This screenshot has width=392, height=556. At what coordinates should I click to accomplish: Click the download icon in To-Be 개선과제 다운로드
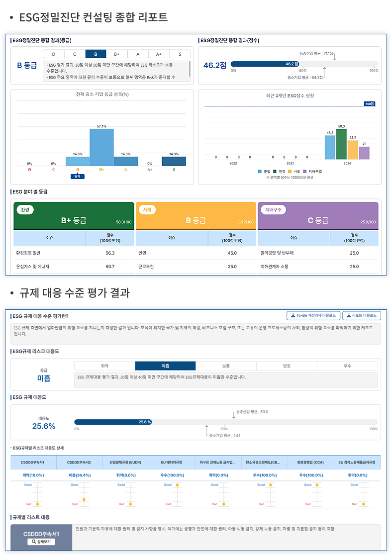pyautogui.click(x=293, y=315)
